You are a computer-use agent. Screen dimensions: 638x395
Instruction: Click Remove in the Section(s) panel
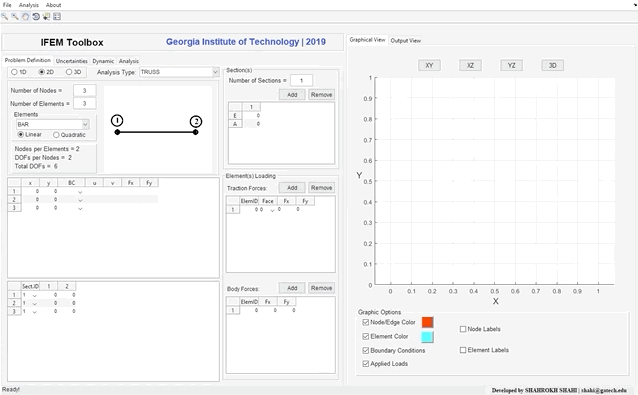321,95
